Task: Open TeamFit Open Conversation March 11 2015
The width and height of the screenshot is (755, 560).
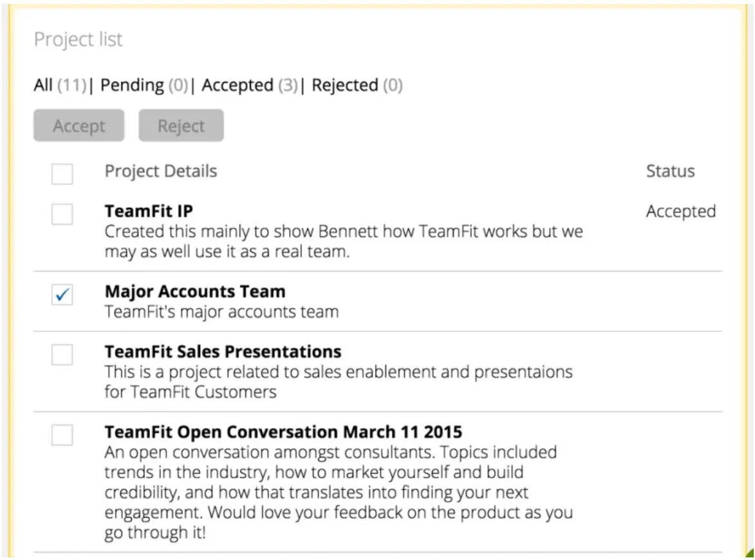Action: (x=283, y=431)
